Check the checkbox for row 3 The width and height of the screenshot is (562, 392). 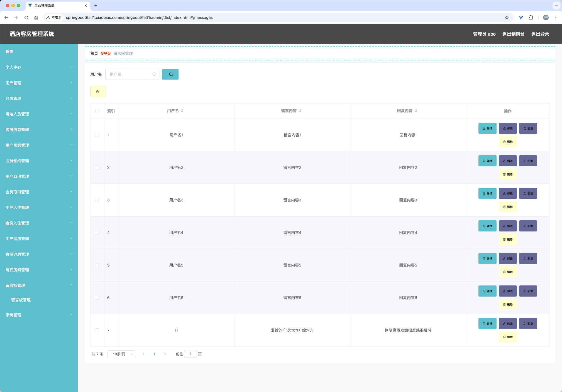[97, 200]
